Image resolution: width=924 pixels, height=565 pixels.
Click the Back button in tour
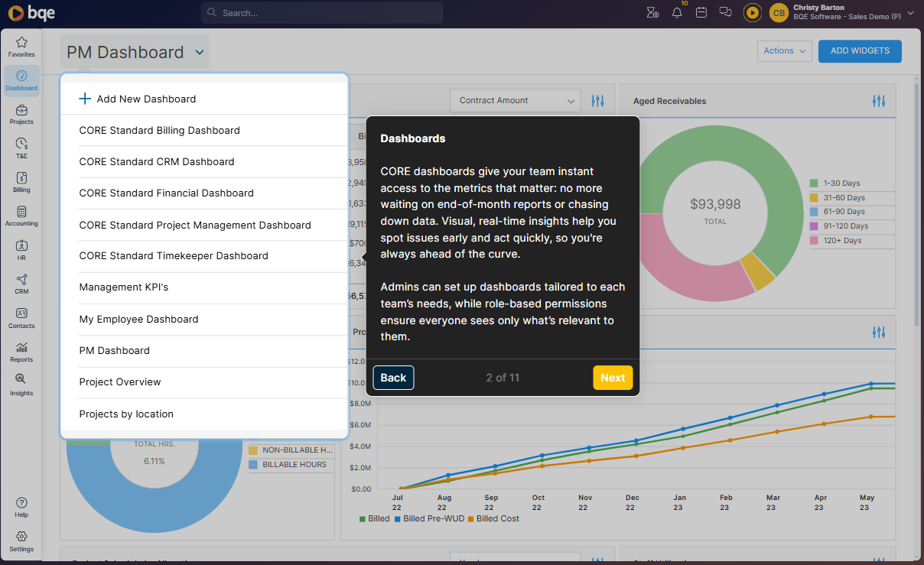(x=393, y=378)
